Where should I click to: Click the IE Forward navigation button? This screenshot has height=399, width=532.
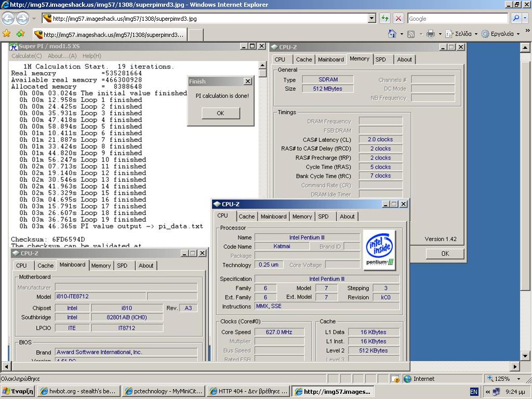23,18
